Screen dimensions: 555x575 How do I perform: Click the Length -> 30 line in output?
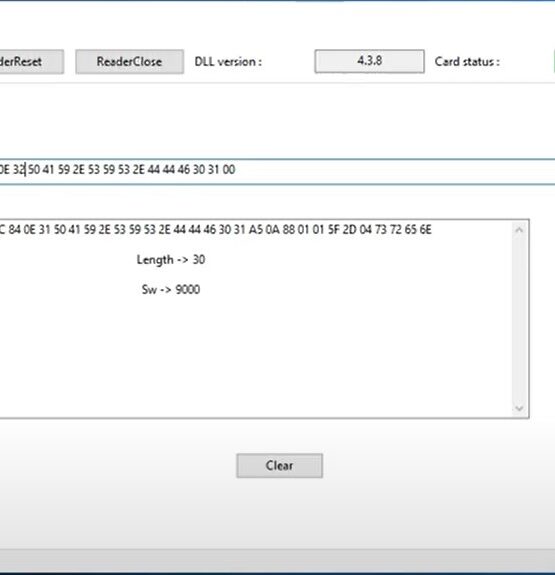pos(171,260)
